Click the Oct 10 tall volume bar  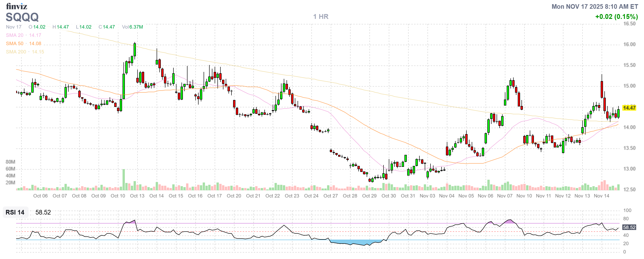coord(123,180)
